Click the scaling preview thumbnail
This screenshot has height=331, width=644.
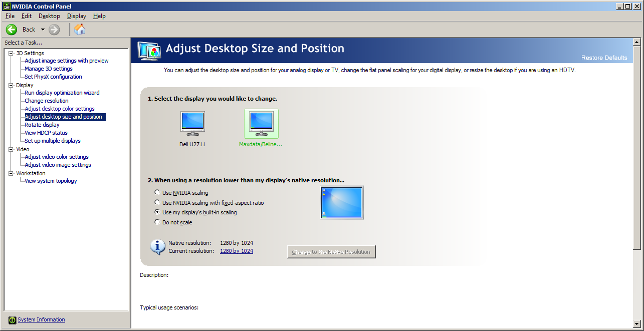(342, 202)
